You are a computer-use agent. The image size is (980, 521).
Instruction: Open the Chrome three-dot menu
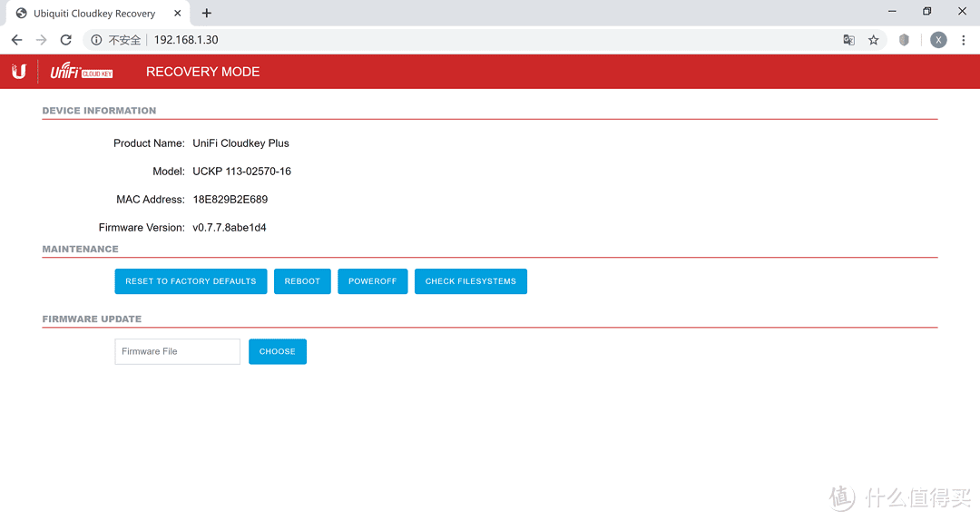pyautogui.click(x=964, y=40)
